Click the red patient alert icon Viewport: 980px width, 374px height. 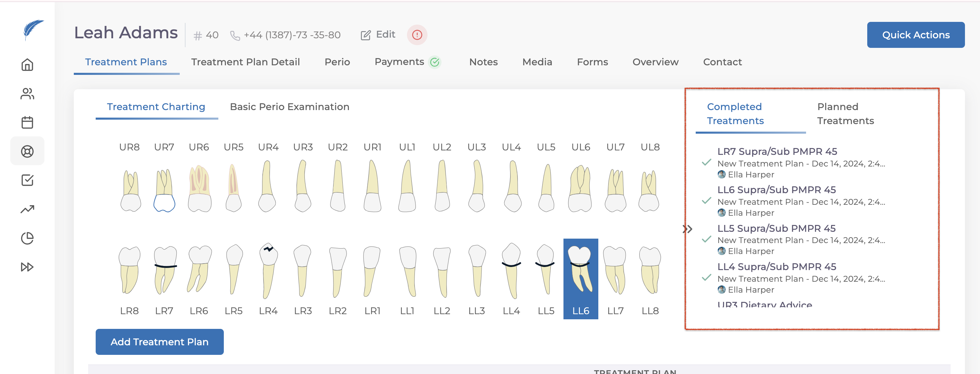click(x=417, y=35)
